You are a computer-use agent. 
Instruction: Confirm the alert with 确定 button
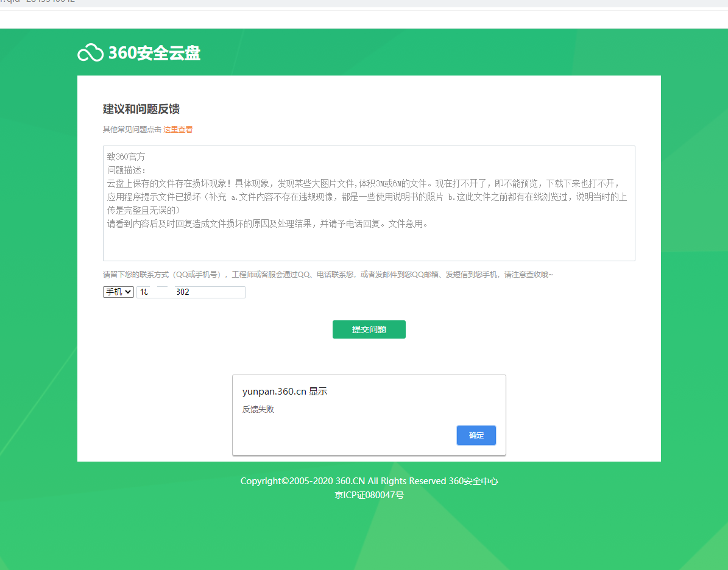(x=476, y=435)
